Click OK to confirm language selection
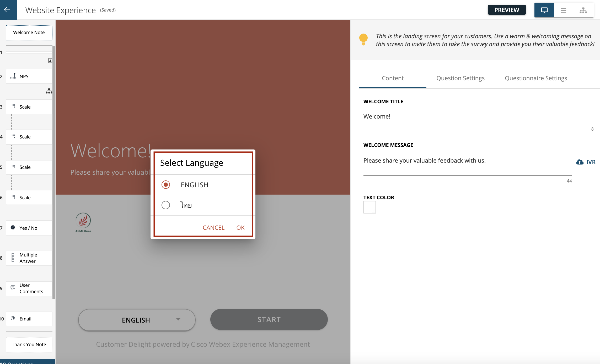The height and width of the screenshot is (364, 600). click(240, 227)
